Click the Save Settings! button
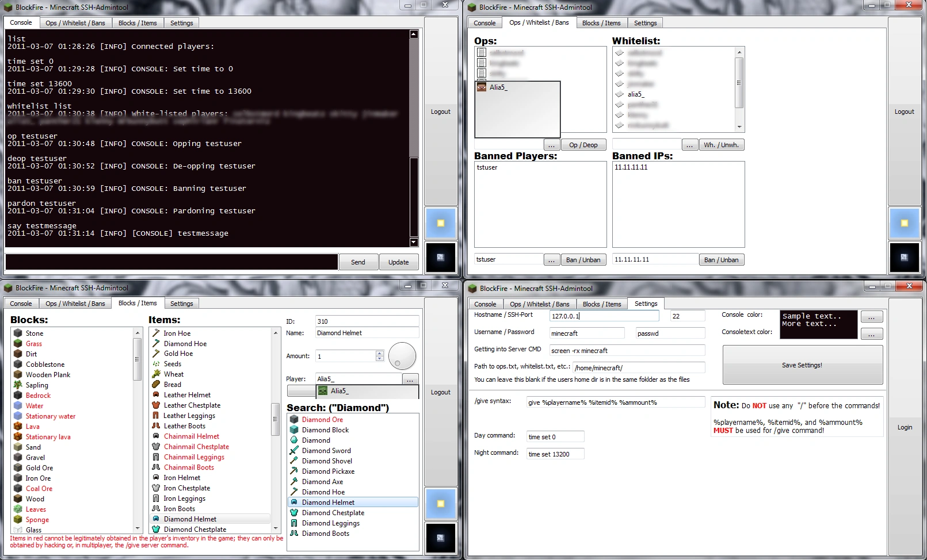This screenshot has width=927, height=560. (x=802, y=365)
